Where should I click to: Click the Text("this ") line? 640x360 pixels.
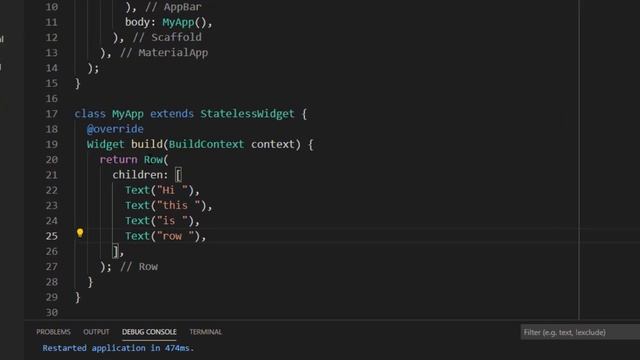pyautogui.click(x=169, y=205)
